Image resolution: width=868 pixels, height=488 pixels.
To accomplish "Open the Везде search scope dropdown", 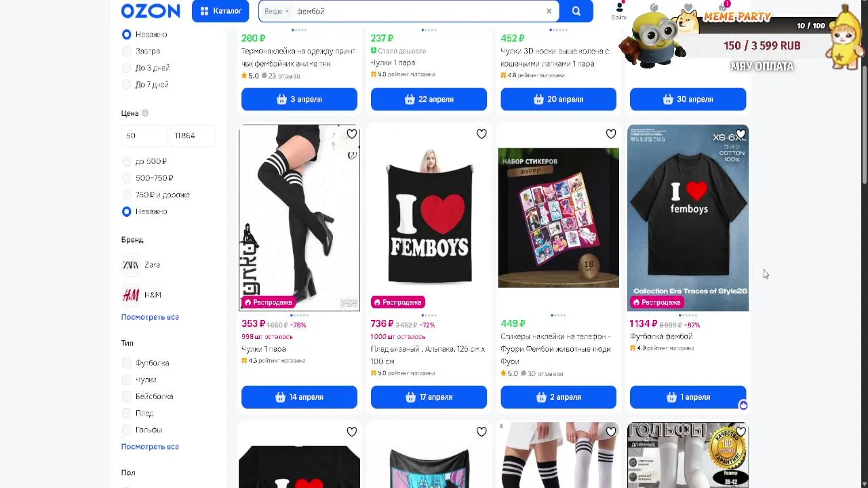I will pyautogui.click(x=277, y=11).
